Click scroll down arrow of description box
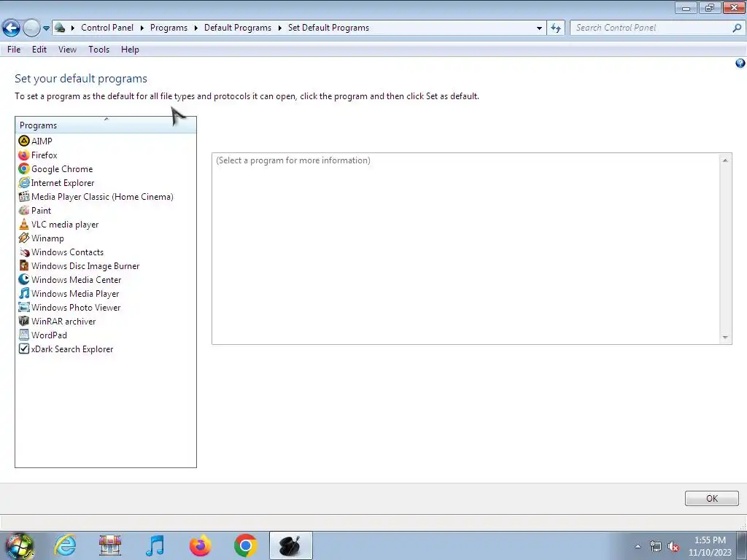This screenshot has width=747, height=560. tap(725, 337)
